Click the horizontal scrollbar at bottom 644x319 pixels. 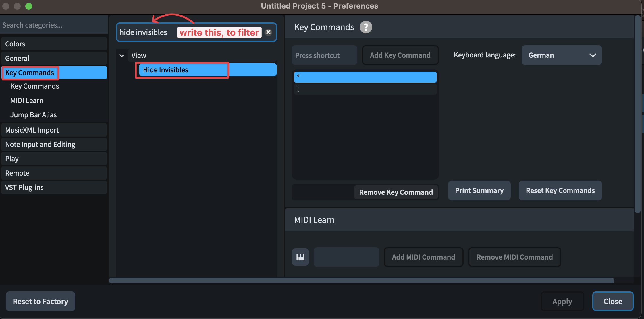coord(361,280)
